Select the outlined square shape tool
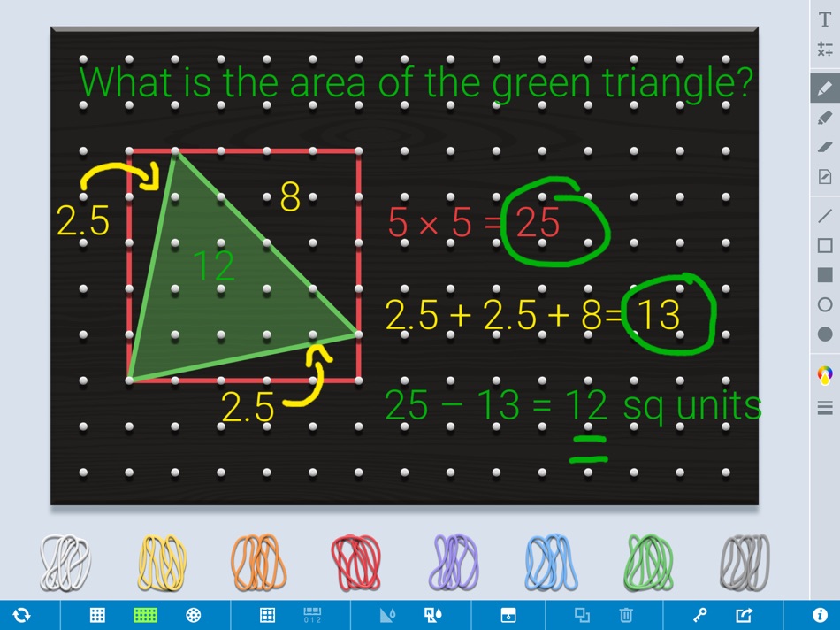Viewport: 840px width, 630px height. tap(825, 246)
